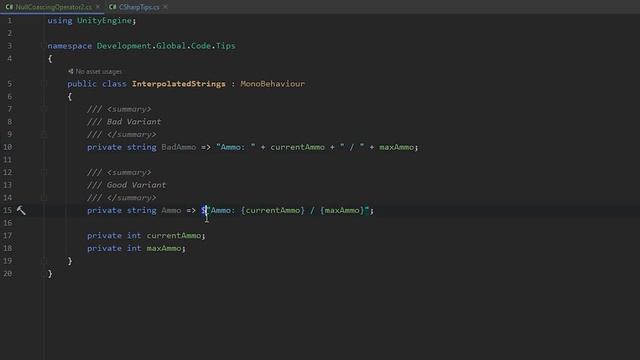The image size is (640, 360).
Task: Collapse the Bad Variant summary fold on line 7
Action: [44, 109]
